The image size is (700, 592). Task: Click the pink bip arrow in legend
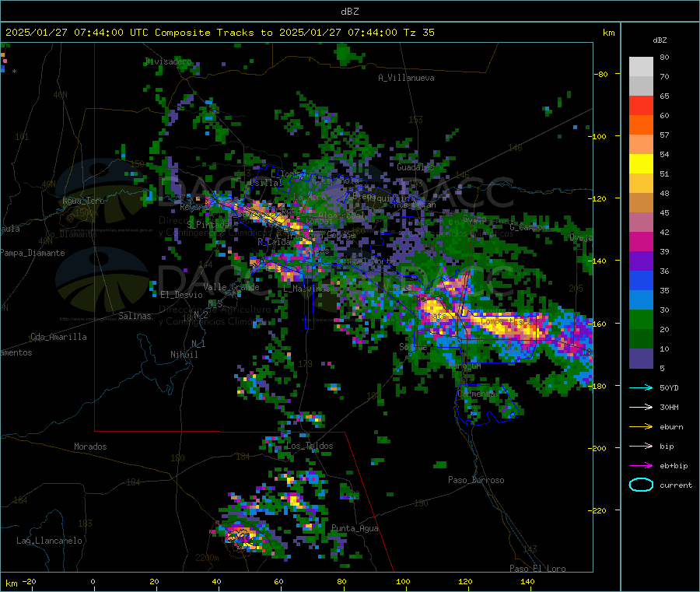pyautogui.click(x=641, y=446)
